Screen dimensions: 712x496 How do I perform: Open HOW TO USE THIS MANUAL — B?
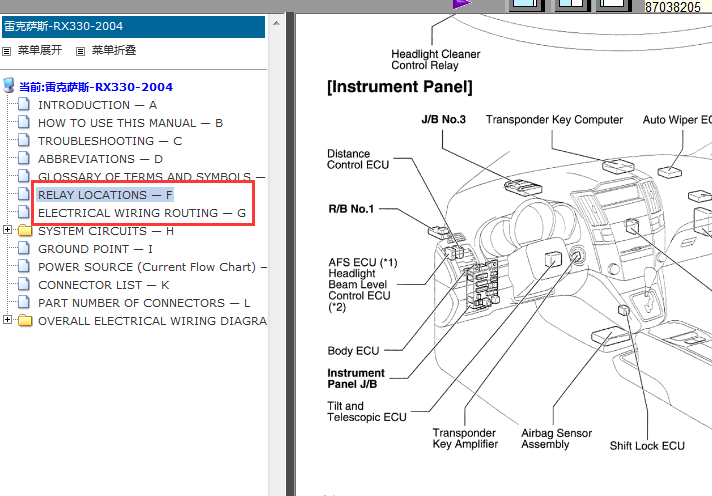point(130,123)
